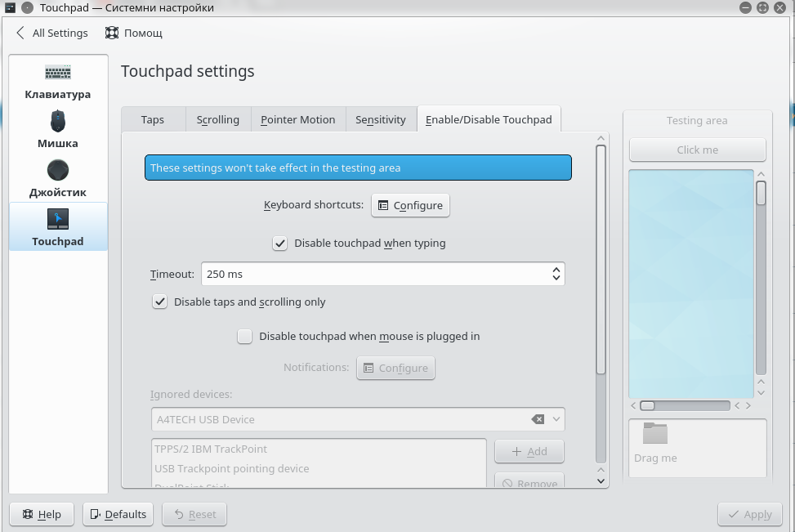Switch to the Scrolling tab
Image resolution: width=795 pixels, height=532 pixels.
218,119
